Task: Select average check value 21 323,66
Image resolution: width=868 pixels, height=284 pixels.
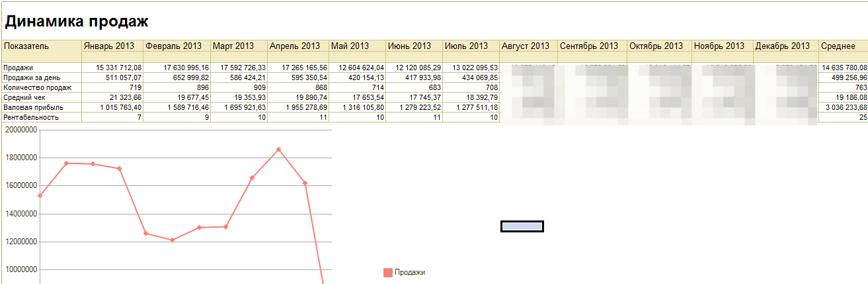Action: [112, 97]
